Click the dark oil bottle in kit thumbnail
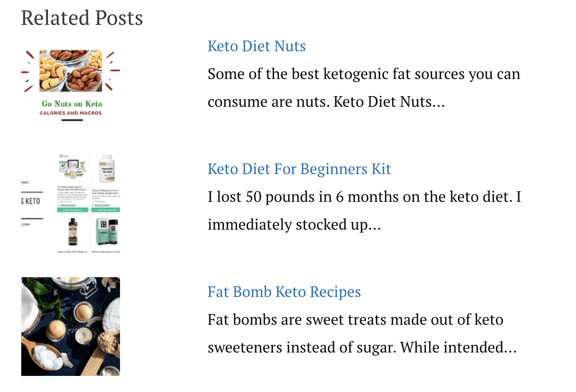This screenshot has width=576, height=392. pyautogui.click(x=73, y=232)
